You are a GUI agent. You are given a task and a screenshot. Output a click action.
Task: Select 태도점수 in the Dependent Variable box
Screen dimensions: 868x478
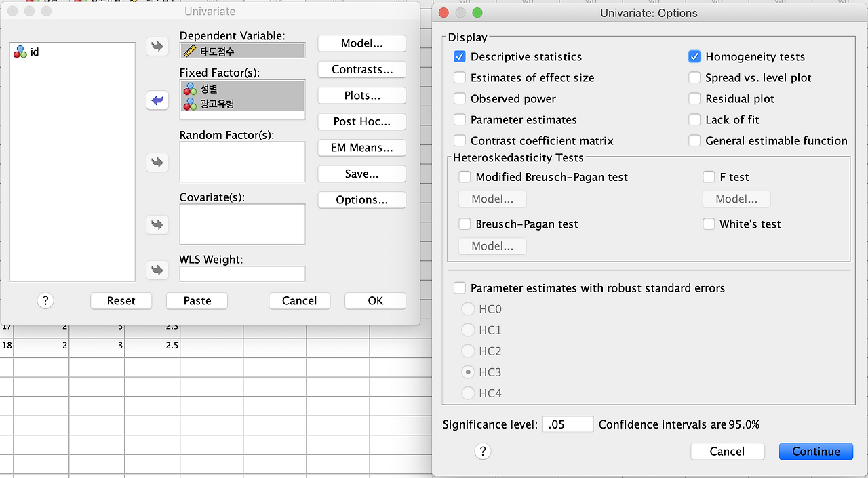242,50
